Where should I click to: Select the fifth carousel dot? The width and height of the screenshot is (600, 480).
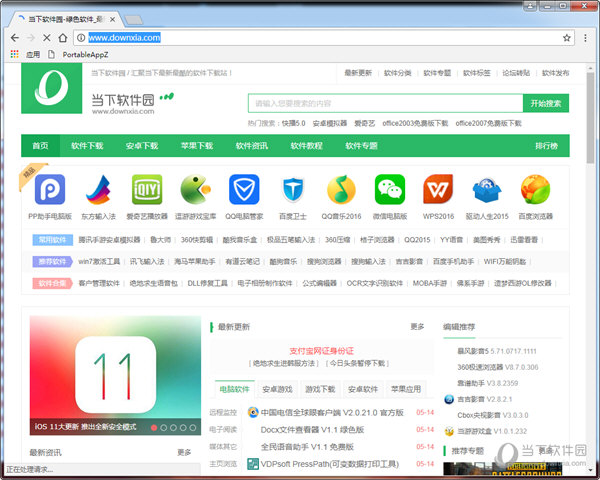[193, 428]
